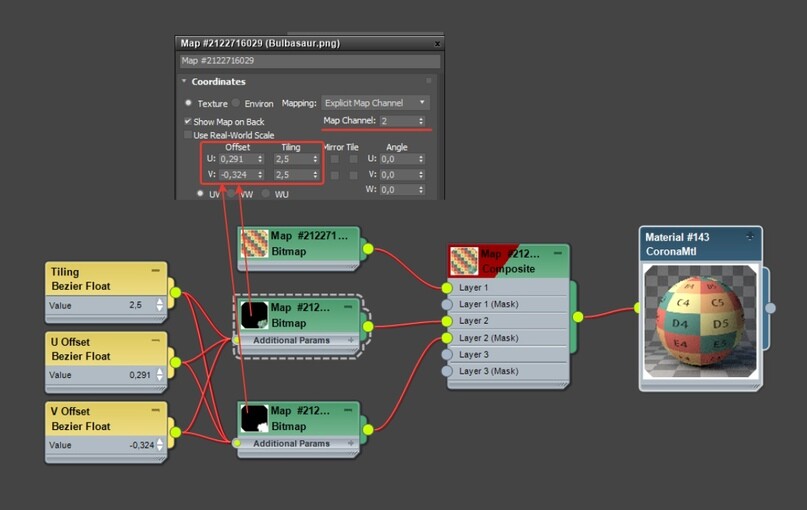Select the WU mapping radio button

point(266,194)
